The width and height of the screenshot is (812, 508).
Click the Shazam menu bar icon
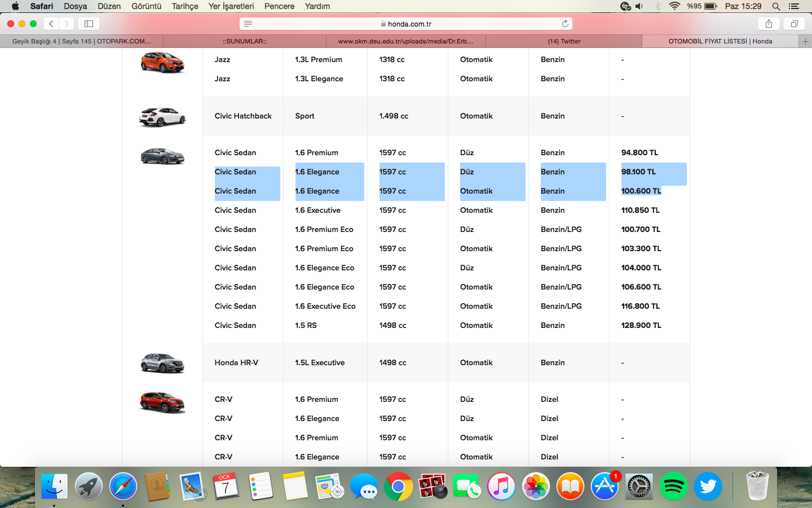[625, 6]
